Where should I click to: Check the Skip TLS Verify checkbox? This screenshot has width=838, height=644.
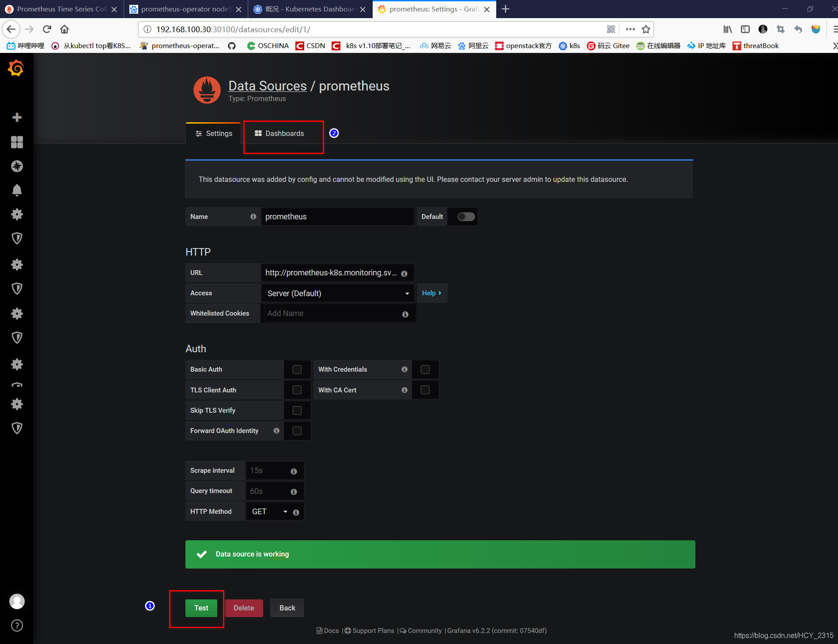point(297,411)
